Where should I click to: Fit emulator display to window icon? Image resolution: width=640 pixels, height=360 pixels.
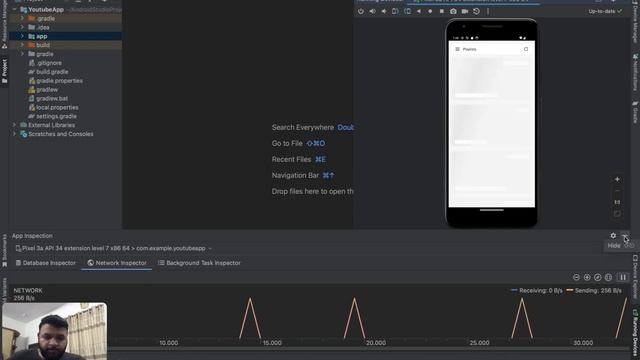click(x=617, y=214)
